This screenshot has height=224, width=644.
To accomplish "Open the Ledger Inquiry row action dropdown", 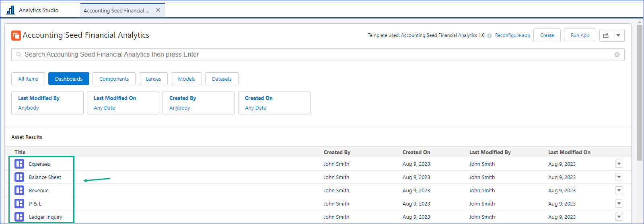I will [619, 217].
